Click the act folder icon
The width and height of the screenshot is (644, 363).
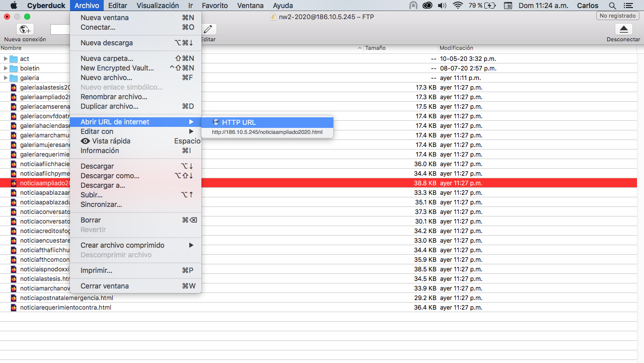click(x=14, y=59)
